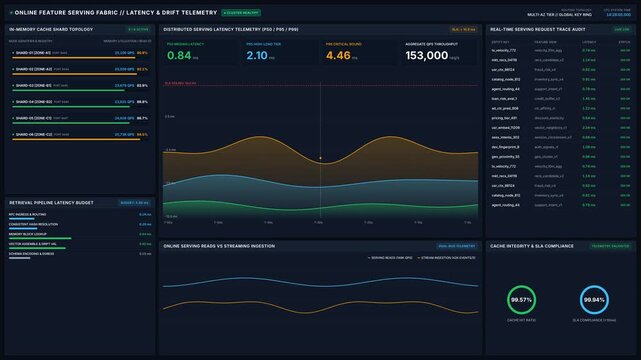Select the SHARD-05 [ZONE-C1] row label
This screenshot has height=360, width=641.
34,118
